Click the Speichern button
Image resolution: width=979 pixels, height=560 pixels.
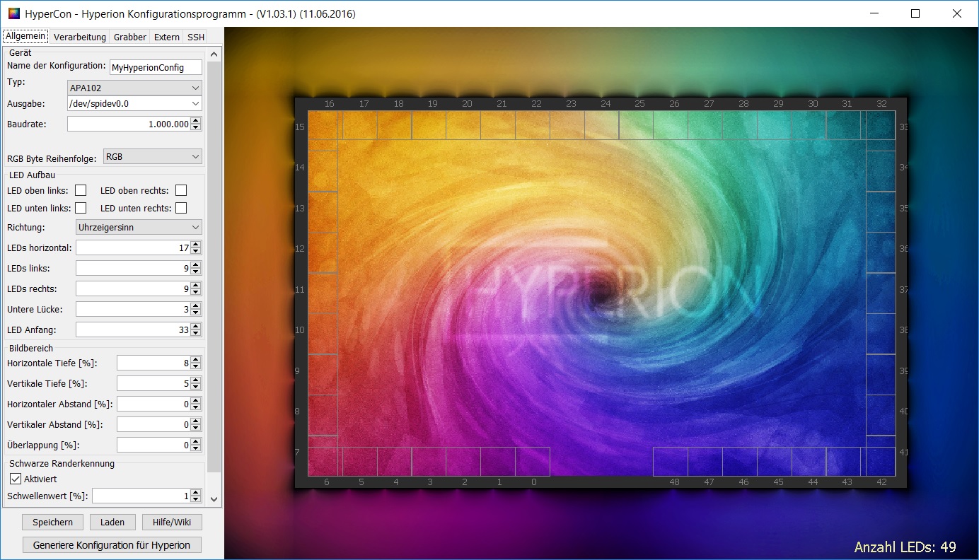pos(52,522)
